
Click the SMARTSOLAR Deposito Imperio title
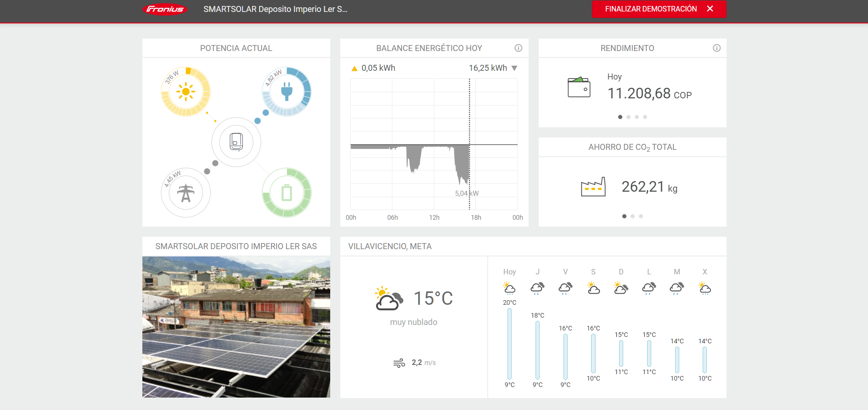[x=275, y=9]
